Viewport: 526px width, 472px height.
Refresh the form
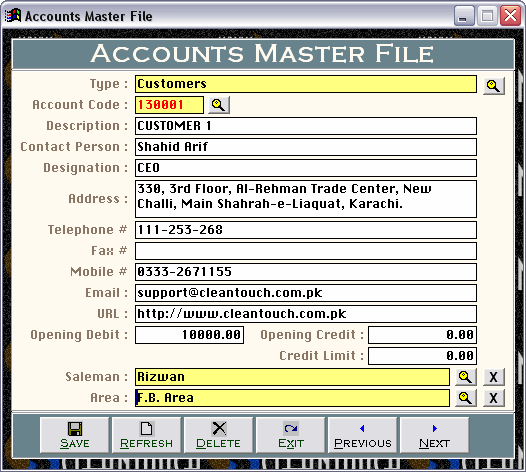pyautogui.click(x=146, y=435)
